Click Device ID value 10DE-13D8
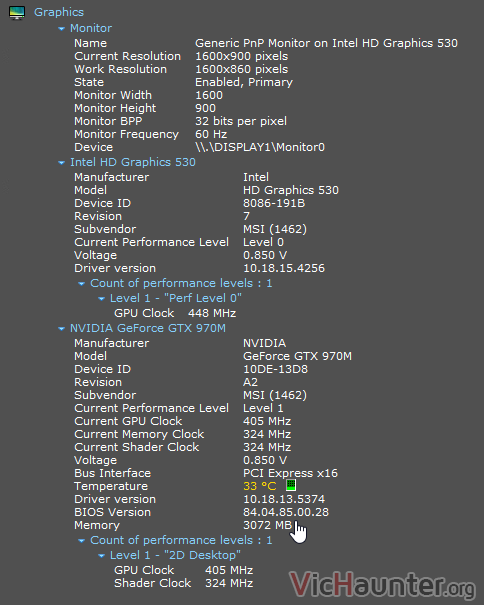The width and height of the screenshot is (484, 605). tap(275, 369)
